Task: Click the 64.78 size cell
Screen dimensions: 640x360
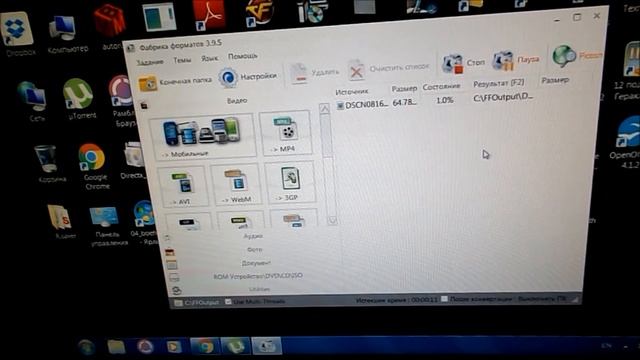Action: (x=404, y=102)
